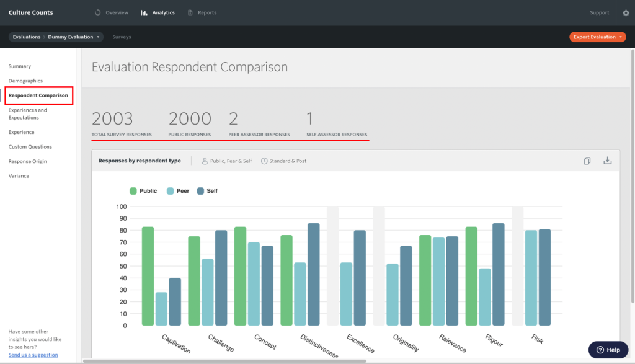Open the Standard & Post filter
This screenshot has height=364, width=635.
click(x=283, y=161)
